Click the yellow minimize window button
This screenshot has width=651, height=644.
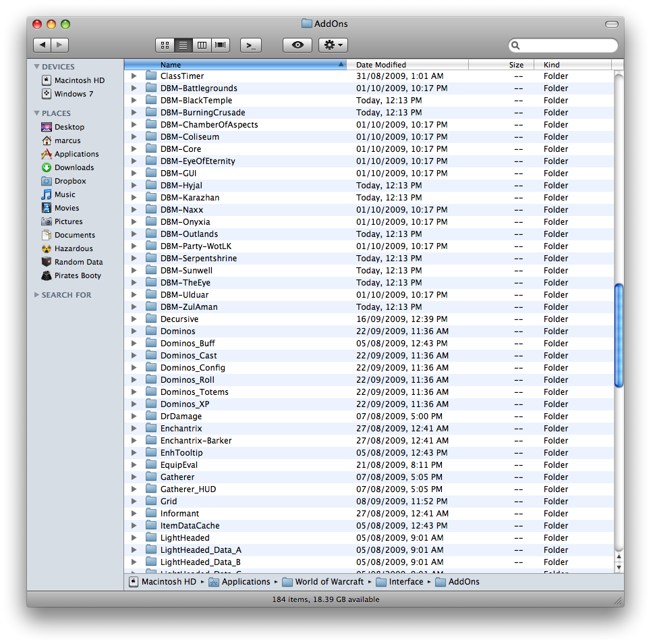(51, 24)
